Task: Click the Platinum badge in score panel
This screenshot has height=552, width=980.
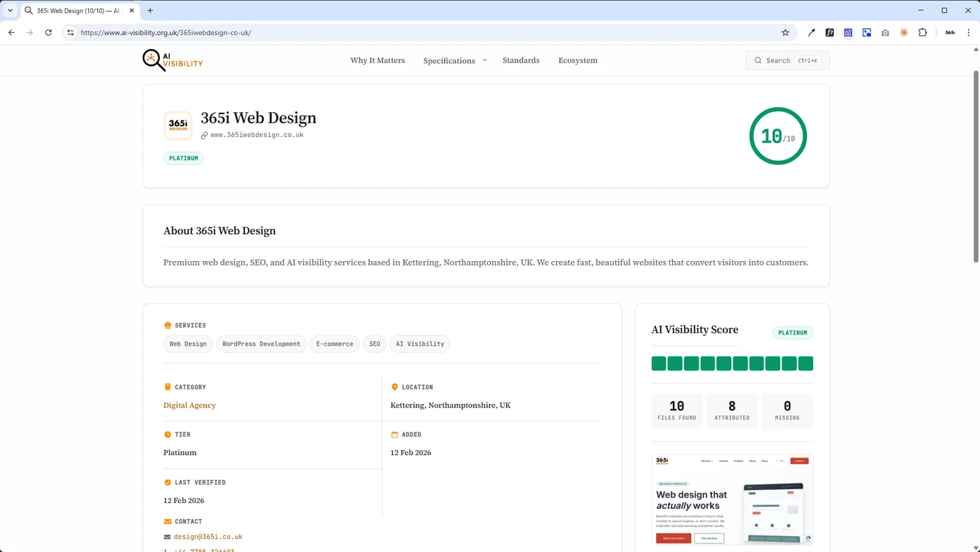Action: (x=793, y=333)
